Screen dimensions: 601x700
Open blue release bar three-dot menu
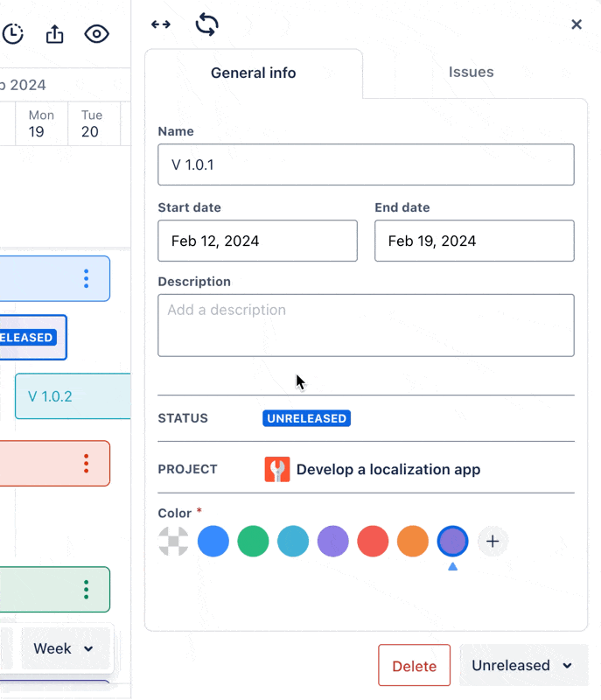86,278
